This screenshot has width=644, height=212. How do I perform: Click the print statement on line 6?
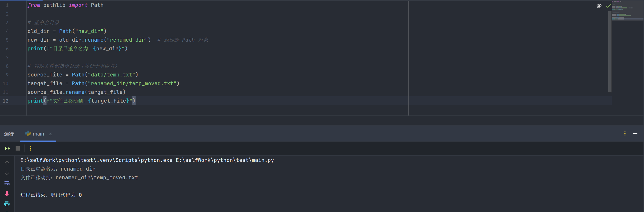pos(77,49)
